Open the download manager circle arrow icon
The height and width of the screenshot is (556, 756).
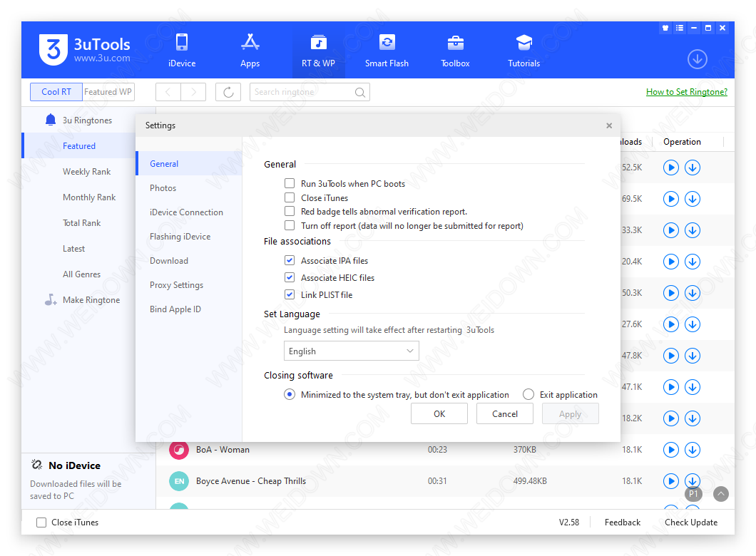698,59
